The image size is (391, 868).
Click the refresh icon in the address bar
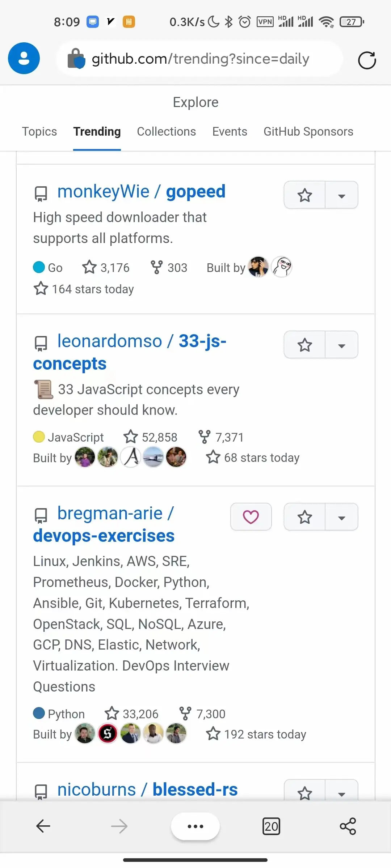(367, 59)
